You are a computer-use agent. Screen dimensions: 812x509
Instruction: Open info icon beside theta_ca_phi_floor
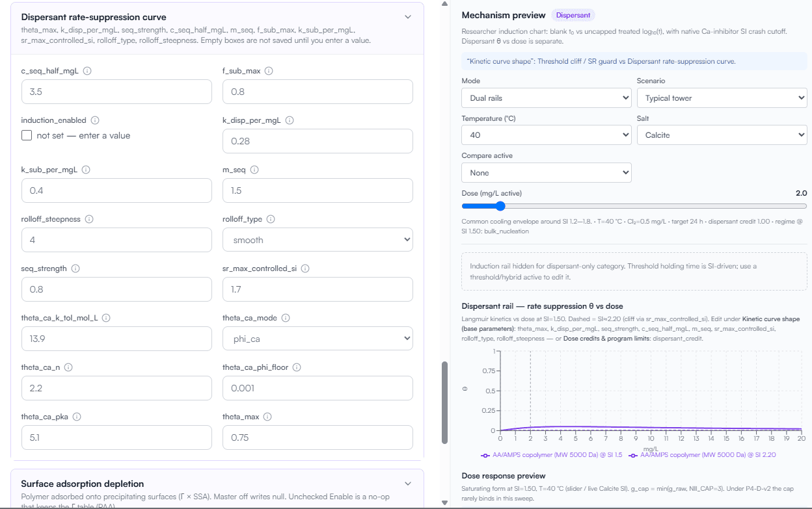coord(297,367)
